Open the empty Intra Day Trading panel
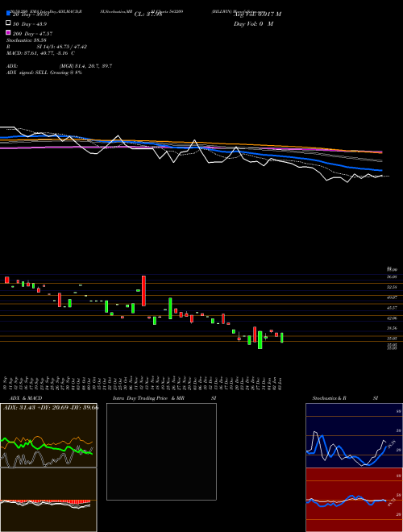 (161, 451)
